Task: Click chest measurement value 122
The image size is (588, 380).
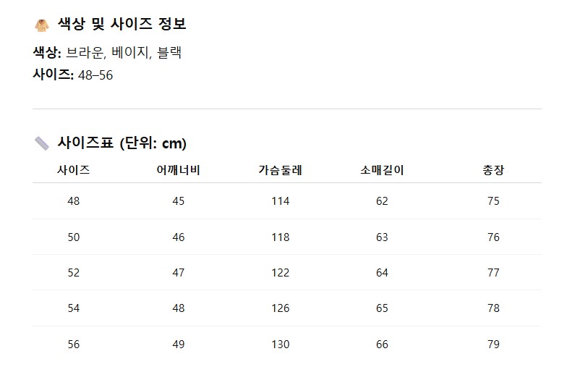Action: (x=280, y=273)
